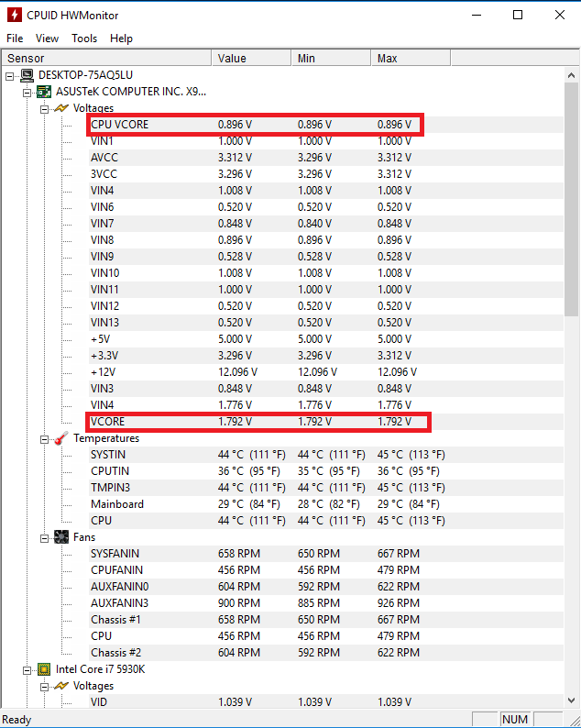Click the Temperatures thermometer icon
The width and height of the screenshot is (581, 728).
pyautogui.click(x=61, y=438)
